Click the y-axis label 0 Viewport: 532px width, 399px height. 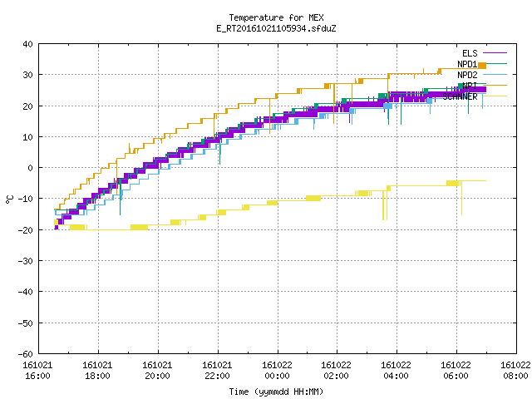tap(31, 168)
